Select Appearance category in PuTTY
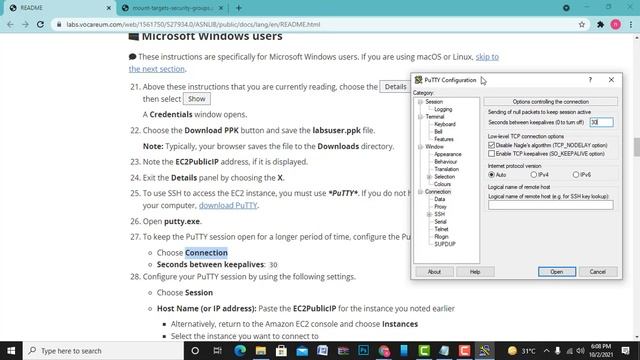This screenshot has width=640, height=360. click(x=448, y=154)
